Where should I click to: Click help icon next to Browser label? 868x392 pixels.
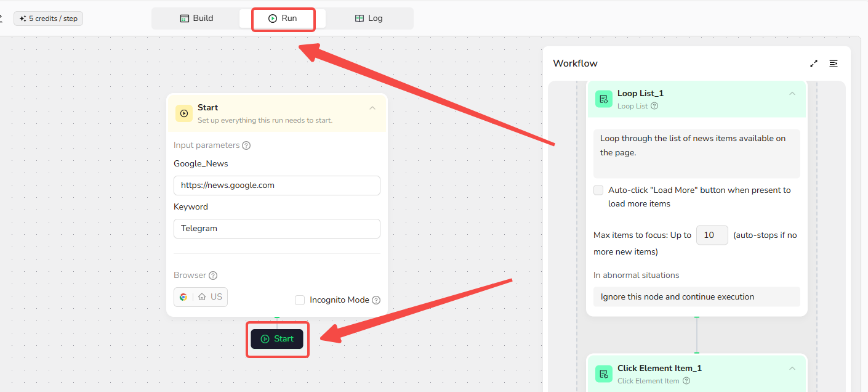pos(213,276)
